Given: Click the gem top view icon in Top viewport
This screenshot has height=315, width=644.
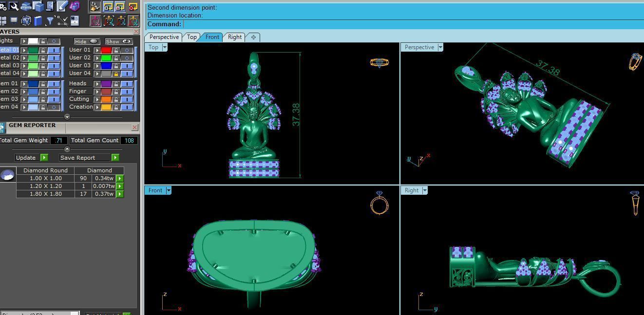Looking at the screenshot, I should coord(379,62).
